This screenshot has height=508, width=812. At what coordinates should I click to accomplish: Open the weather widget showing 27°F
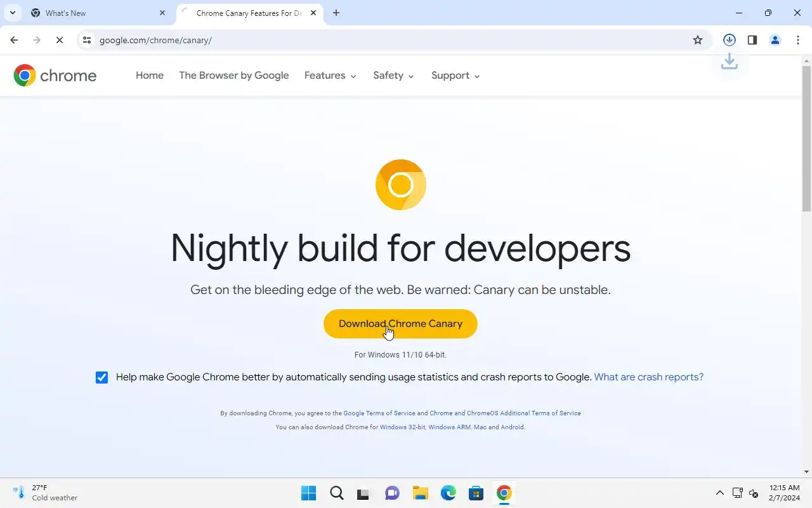tap(46, 493)
